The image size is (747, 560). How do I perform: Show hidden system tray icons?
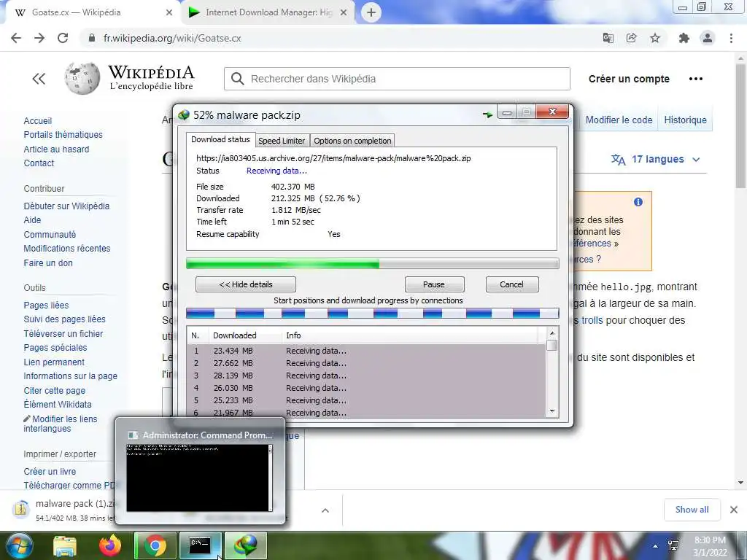click(656, 546)
